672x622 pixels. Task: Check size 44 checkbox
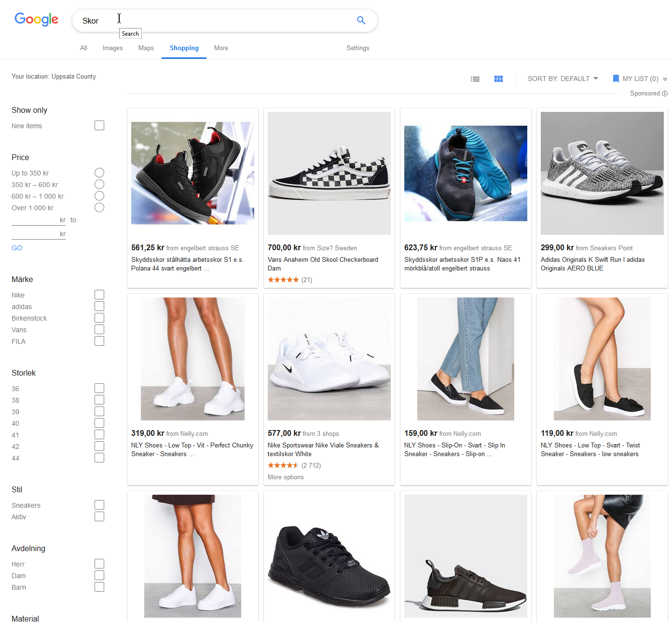(x=99, y=458)
